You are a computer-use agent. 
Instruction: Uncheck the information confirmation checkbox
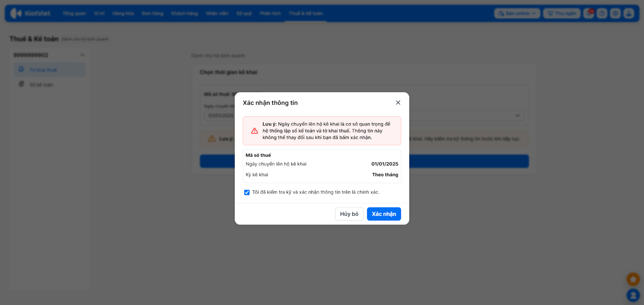pos(247,192)
